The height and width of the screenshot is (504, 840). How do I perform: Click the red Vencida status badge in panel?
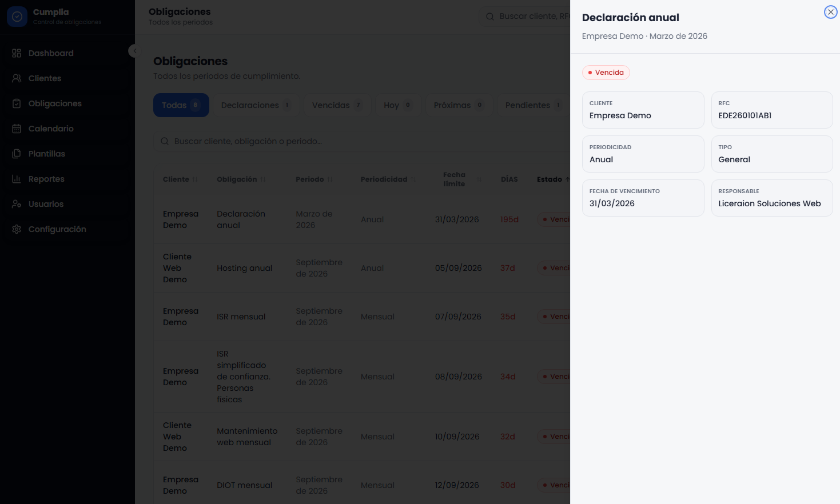point(606,73)
